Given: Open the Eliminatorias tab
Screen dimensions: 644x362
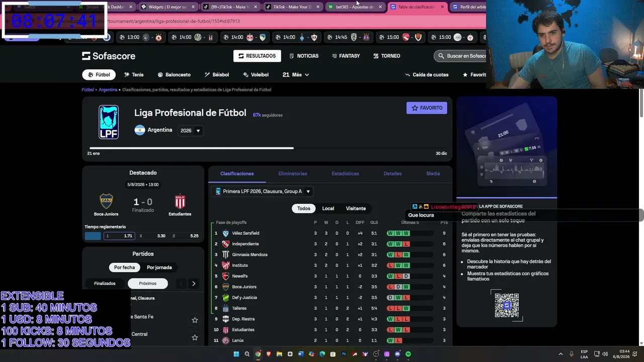Looking at the screenshot, I should coord(293,173).
